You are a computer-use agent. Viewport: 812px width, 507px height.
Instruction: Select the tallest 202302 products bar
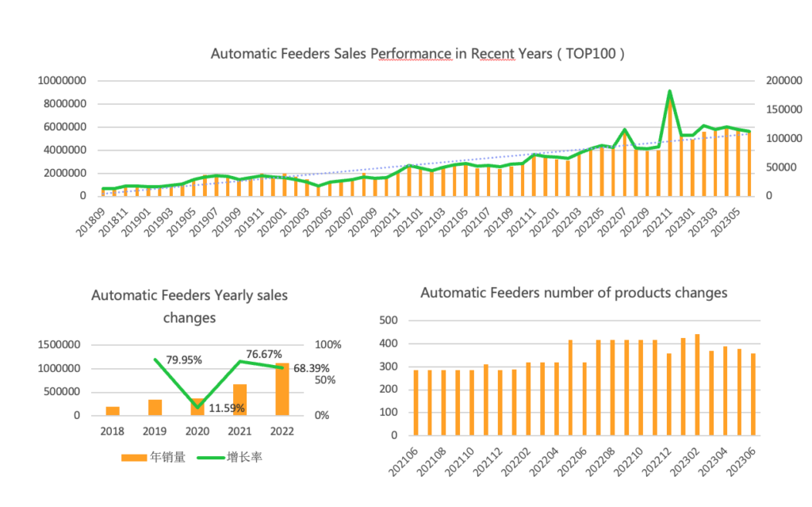pyautogui.click(x=697, y=385)
